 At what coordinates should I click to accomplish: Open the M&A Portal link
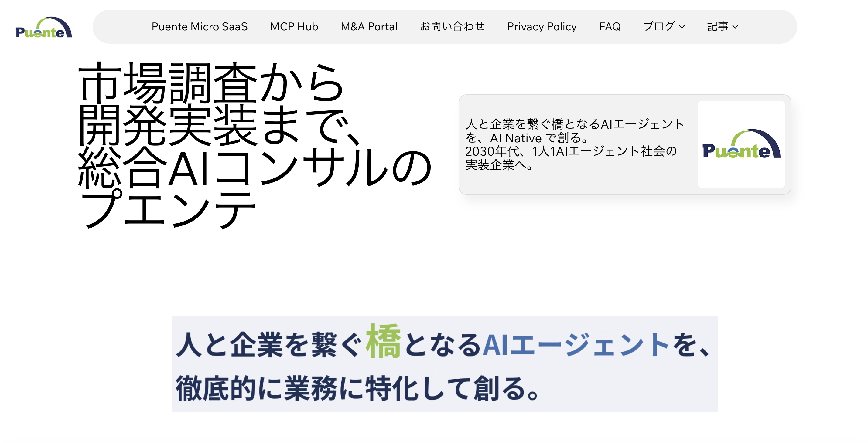tap(369, 27)
